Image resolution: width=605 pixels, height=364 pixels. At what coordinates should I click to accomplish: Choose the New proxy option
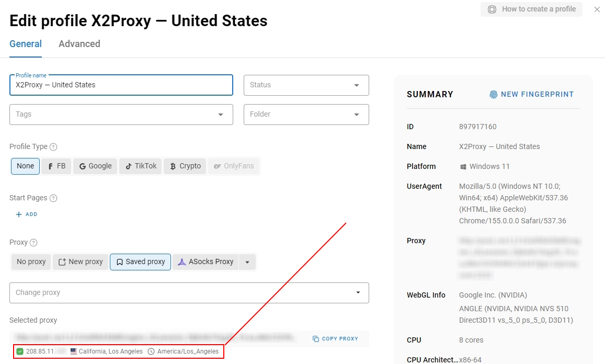click(81, 261)
